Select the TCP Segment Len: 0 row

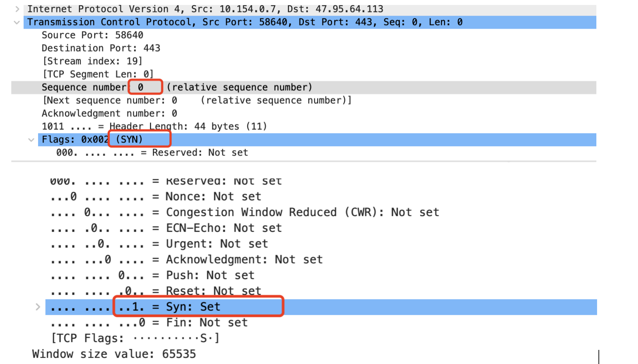[98, 74]
